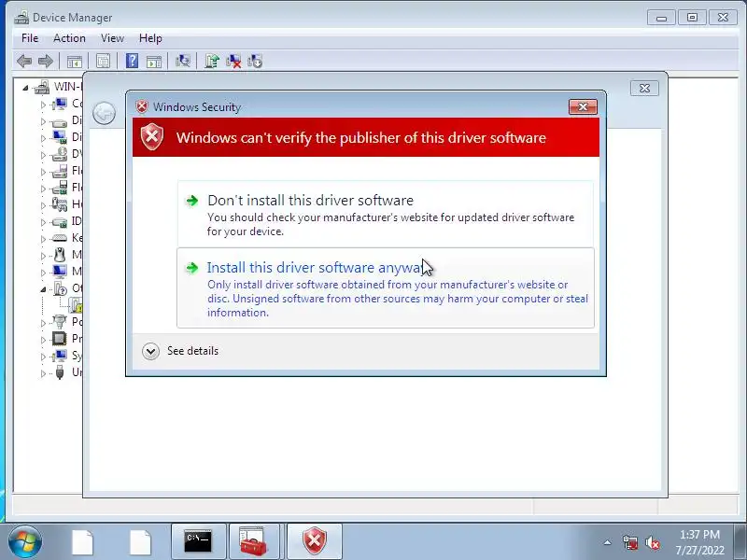Open the Help menu
The image size is (747, 560).
150,38
